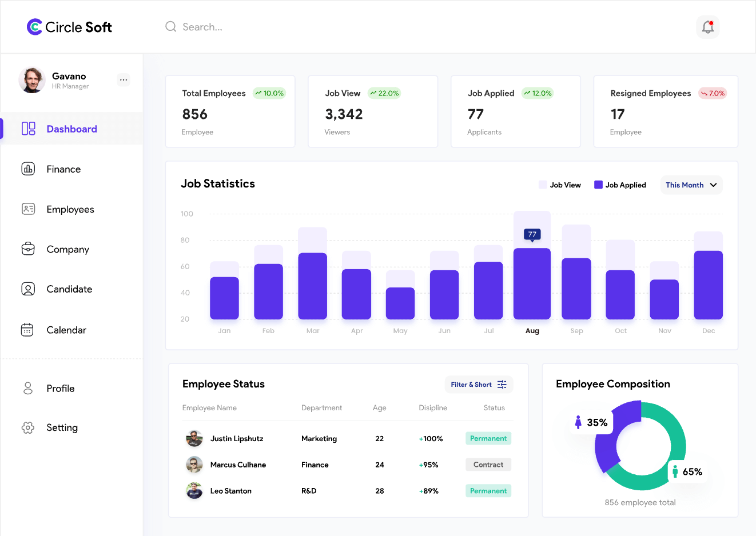Image resolution: width=756 pixels, height=536 pixels.
Task: Open the Filter & Short options
Action: pyautogui.click(x=479, y=385)
